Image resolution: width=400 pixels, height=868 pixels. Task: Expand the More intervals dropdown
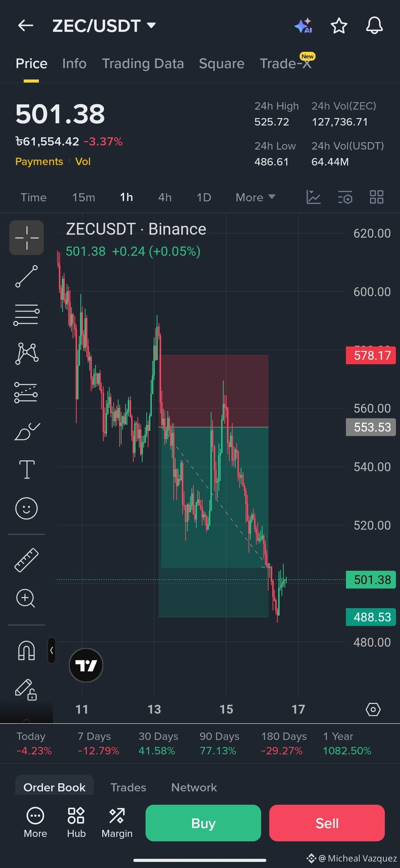pyautogui.click(x=256, y=197)
